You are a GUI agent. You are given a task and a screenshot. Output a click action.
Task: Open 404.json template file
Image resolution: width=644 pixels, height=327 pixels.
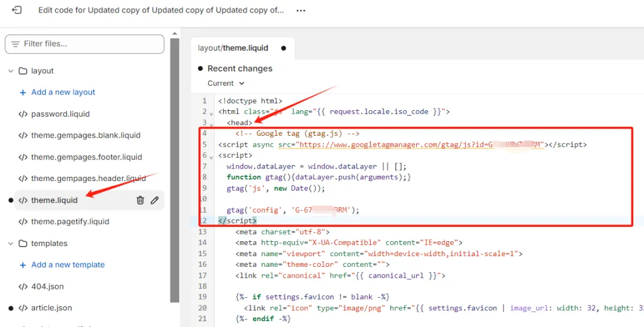point(47,286)
